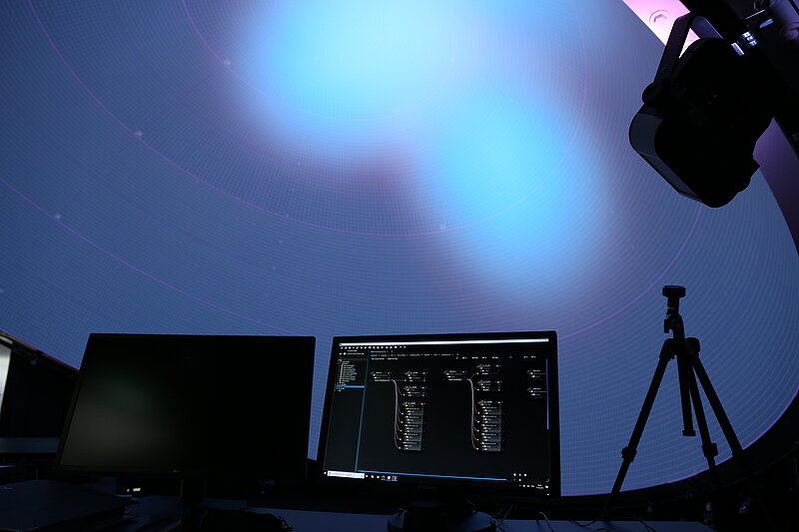
Task: Click the Windows taskbar search box
Action: [x=347, y=475]
